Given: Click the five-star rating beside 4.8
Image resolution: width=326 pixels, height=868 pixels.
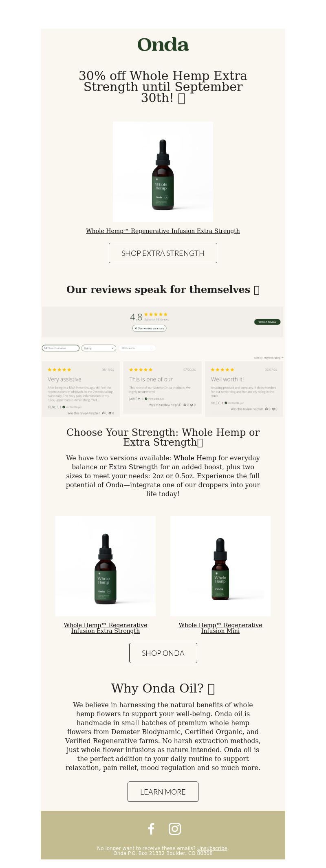Looking at the screenshot, I should (156, 314).
